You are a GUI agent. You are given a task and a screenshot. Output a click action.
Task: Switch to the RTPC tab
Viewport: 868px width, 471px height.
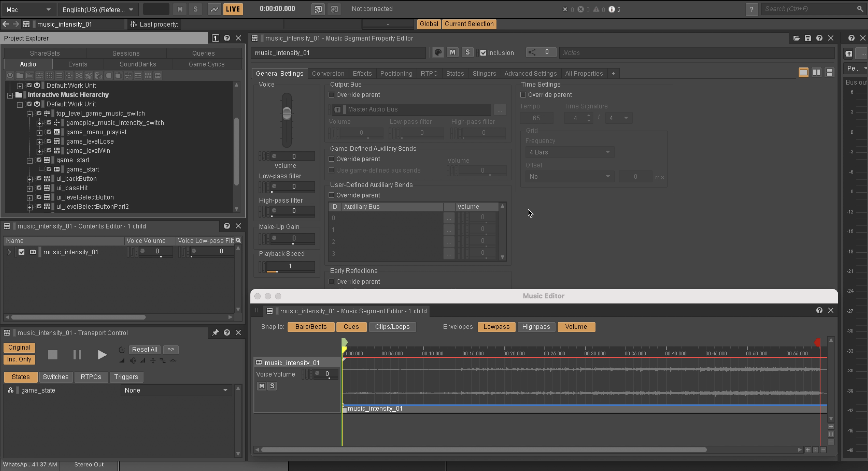(x=429, y=73)
